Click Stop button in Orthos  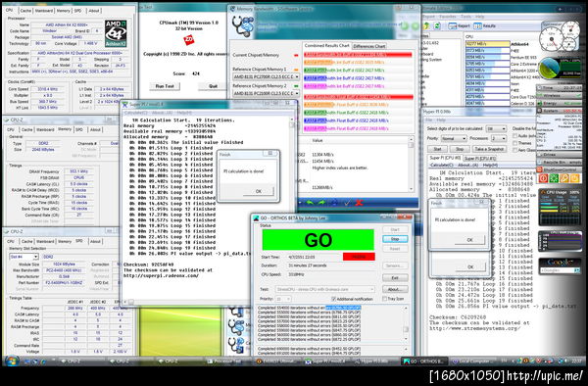(x=395, y=239)
